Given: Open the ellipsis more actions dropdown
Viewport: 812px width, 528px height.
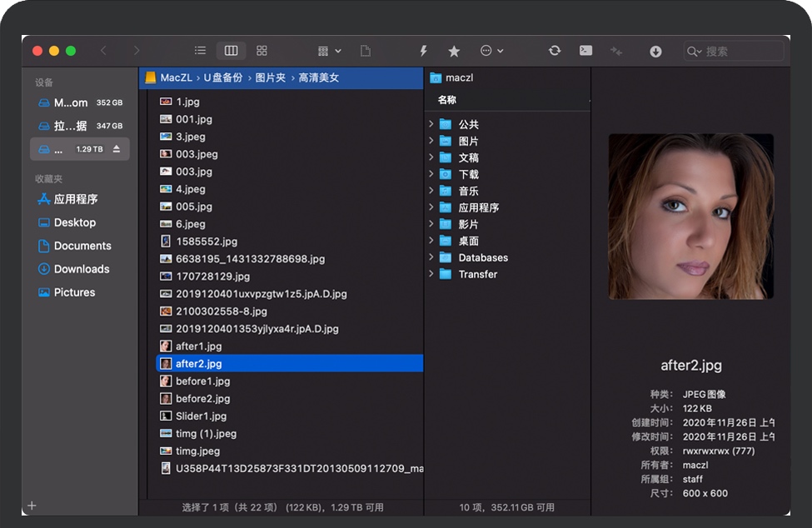Looking at the screenshot, I should click(491, 51).
